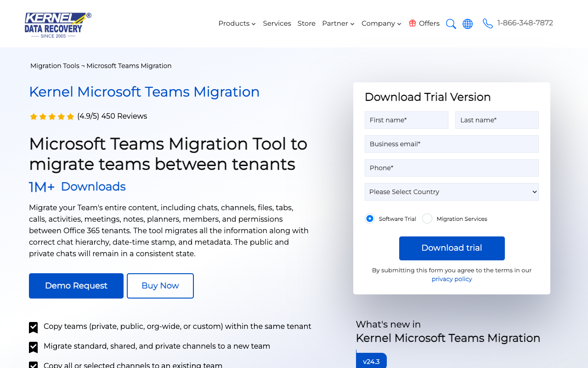Focus the Phone input field
The image size is (588, 368).
pos(452,168)
